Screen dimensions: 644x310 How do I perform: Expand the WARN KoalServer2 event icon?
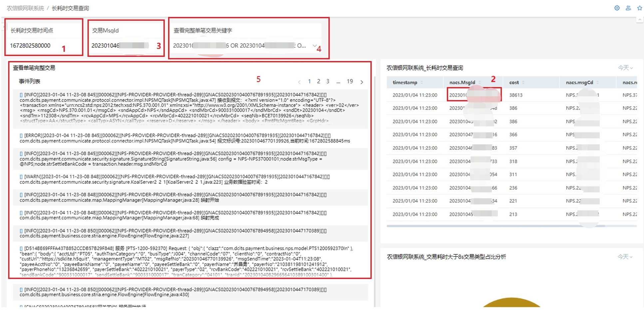pyautogui.click(x=21, y=177)
